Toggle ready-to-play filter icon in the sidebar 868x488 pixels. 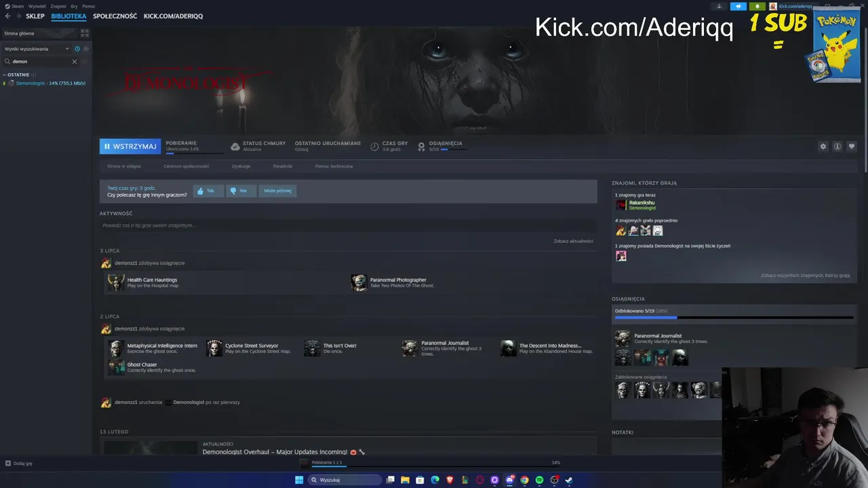coord(86,49)
